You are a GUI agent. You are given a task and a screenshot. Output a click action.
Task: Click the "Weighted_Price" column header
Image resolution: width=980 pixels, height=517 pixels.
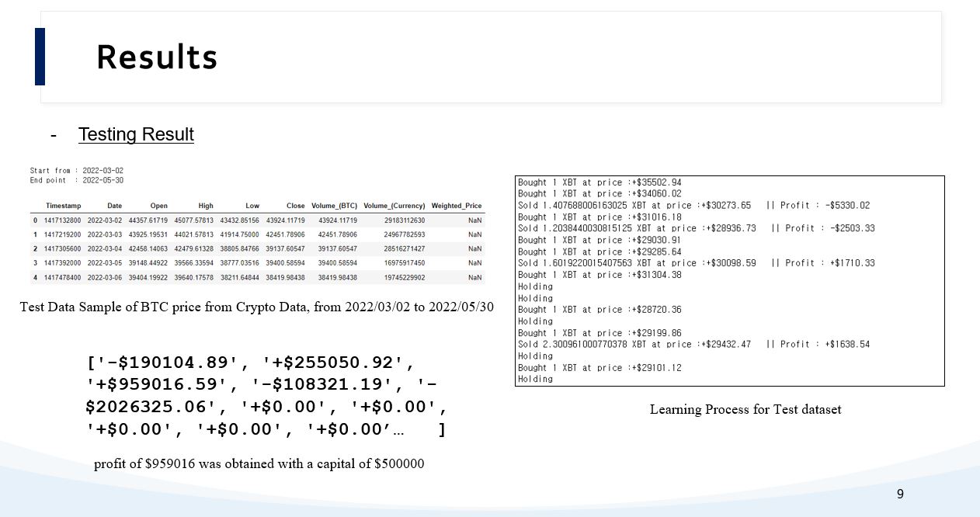(x=457, y=206)
